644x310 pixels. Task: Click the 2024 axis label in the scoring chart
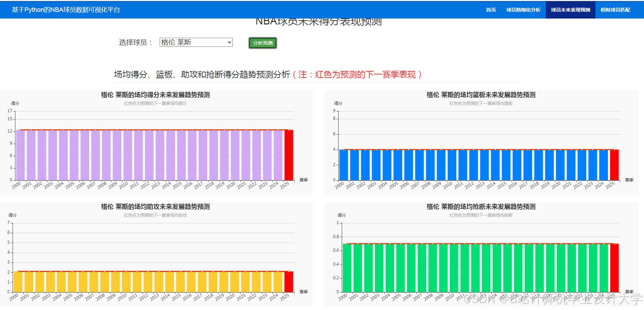(x=274, y=185)
